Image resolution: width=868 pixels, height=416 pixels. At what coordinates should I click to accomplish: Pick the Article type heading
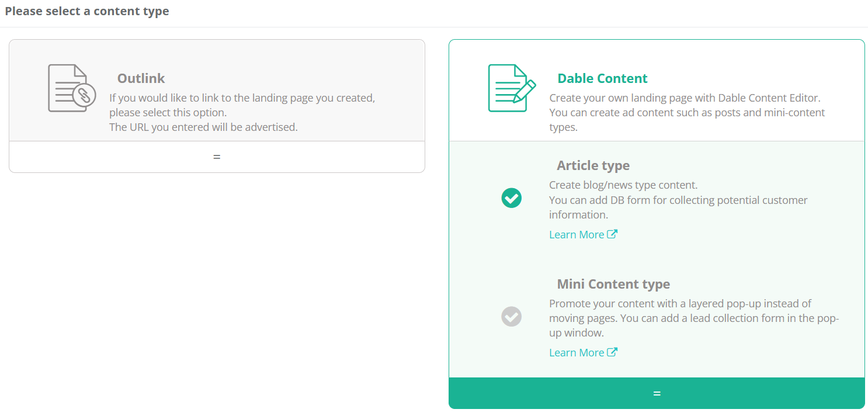click(593, 165)
